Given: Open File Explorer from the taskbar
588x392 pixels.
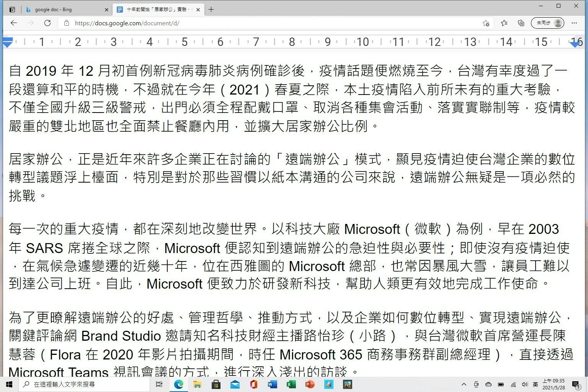Looking at the screenshot, I should pyautogui.click(x=197, y=384).
